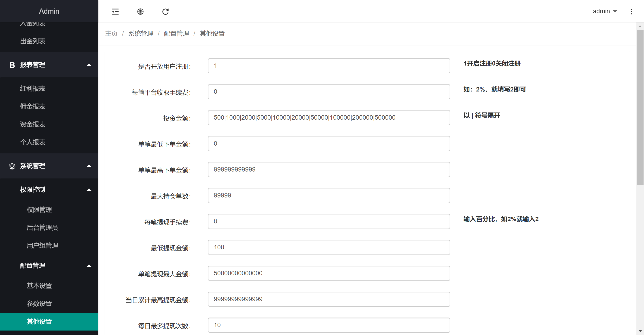
Task: Focus the 每笔平台收取手续费 input field
Action: pos(329,92)
